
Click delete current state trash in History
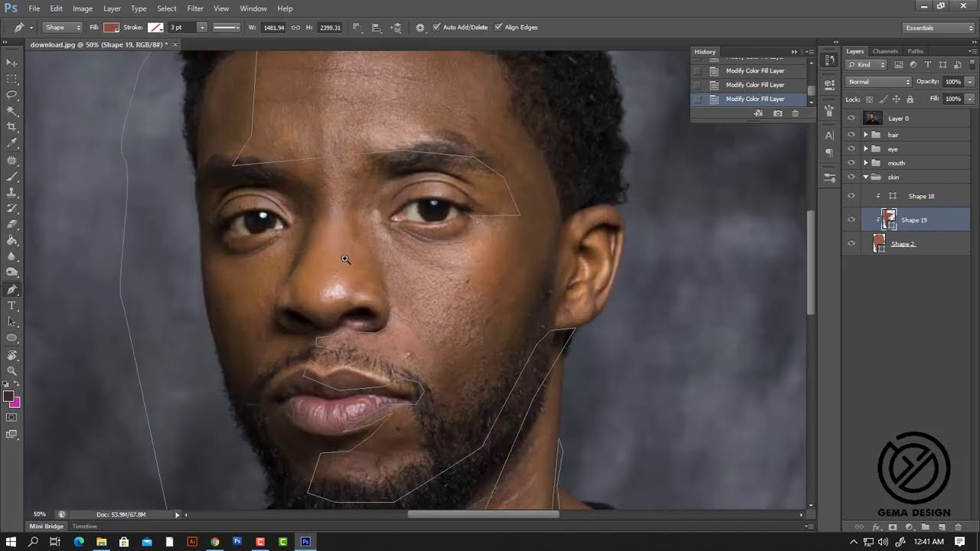(x=795, y=113)
